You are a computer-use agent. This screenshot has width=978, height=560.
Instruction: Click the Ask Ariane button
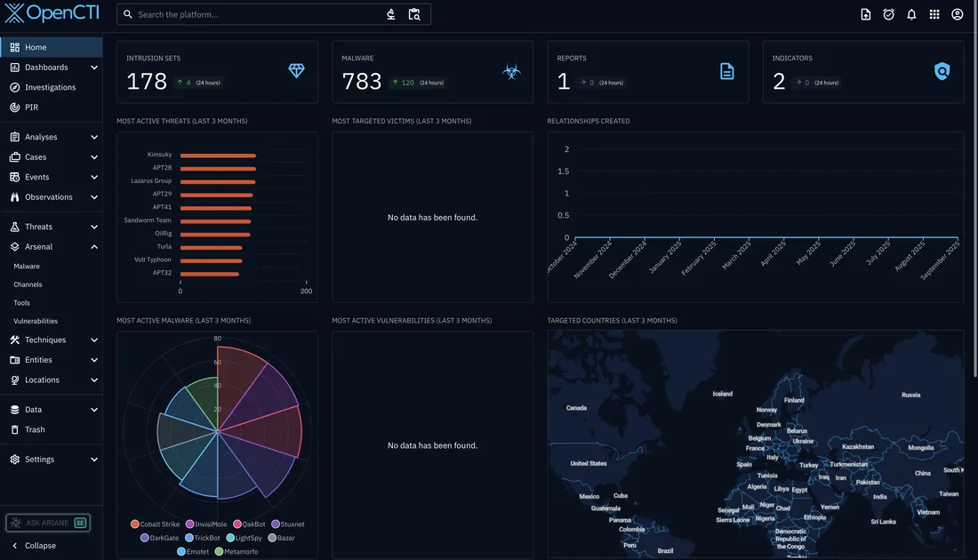click(x=48, y=523)
